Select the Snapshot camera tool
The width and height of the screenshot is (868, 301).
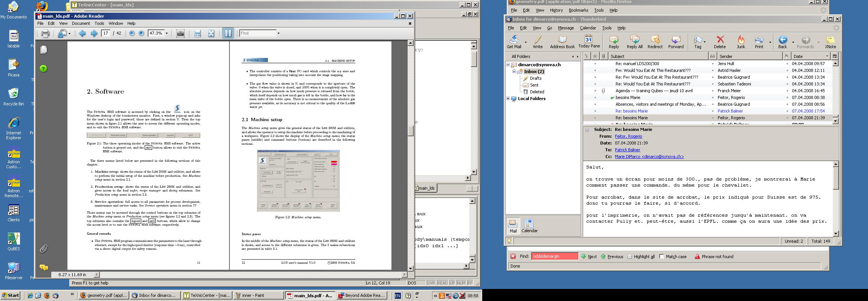point(180,33)
